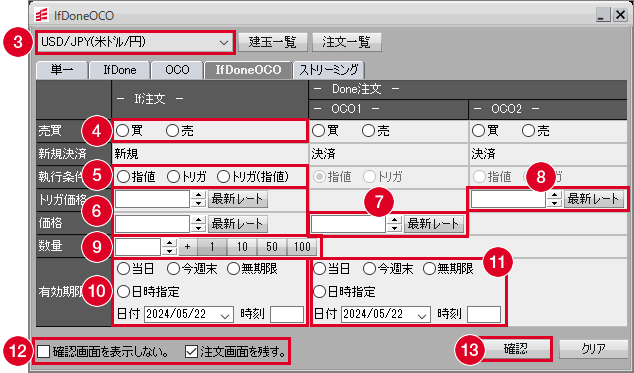634x373 pixels.
Task: Click the 建玉一覧 button
Action: [273, 42]
